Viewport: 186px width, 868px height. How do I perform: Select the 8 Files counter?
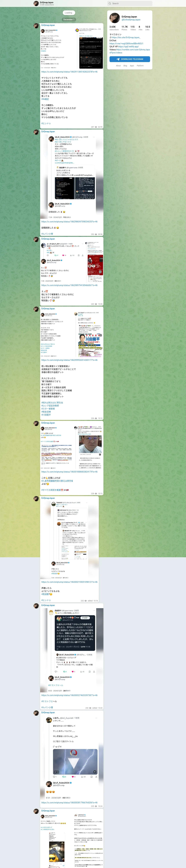coord(140,28)
